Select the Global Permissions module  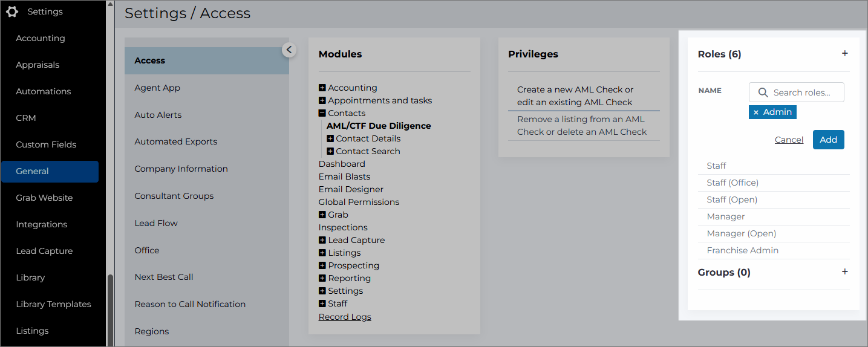point(359,202)
